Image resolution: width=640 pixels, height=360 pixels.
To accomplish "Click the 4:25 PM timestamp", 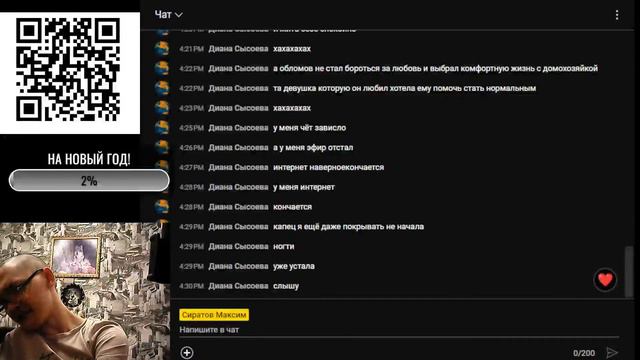I will 191,128.
